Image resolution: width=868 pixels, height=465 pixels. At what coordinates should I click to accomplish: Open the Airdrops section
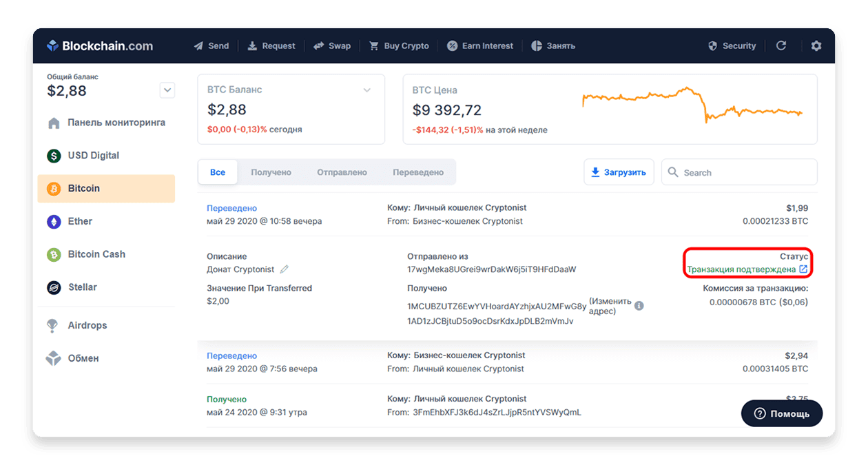click(106, 326)
